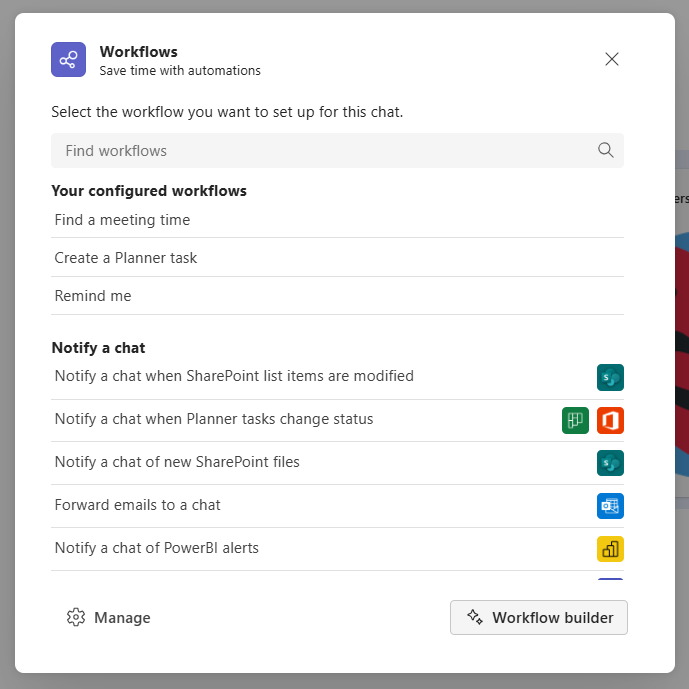Click SharePoint icon on new SharePoint files row
Image resolution: width=689 pixels, height=689 pixels.
(x=610, y=463)
